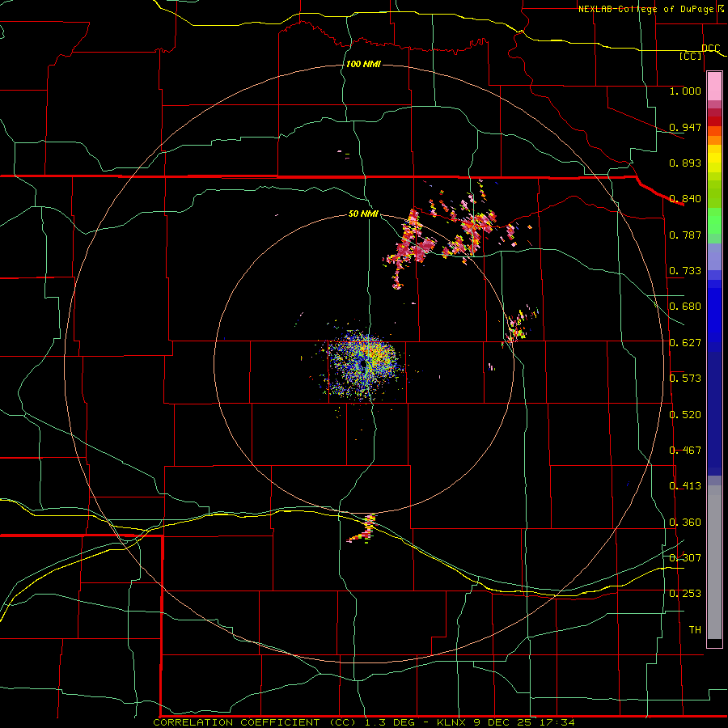Click the 0.733 scale value
The height and width of the screenshot is (728, 728).
[685, 271]
